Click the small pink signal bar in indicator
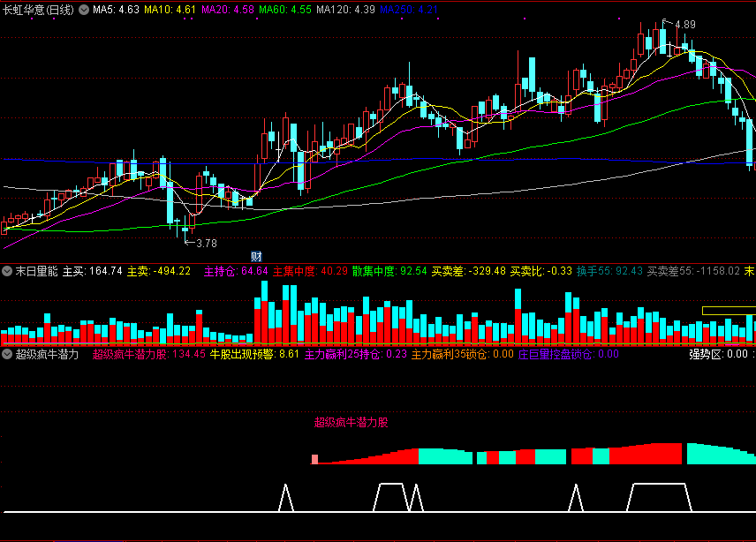 pyautogui.click(x=314, y=459)
